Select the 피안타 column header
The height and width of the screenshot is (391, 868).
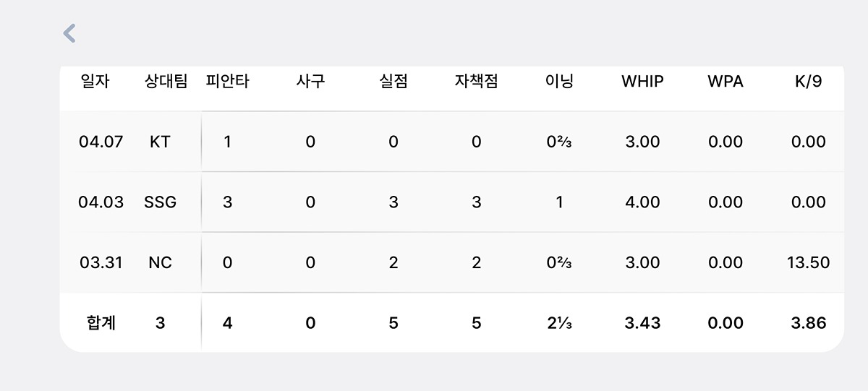pos(227,82)
